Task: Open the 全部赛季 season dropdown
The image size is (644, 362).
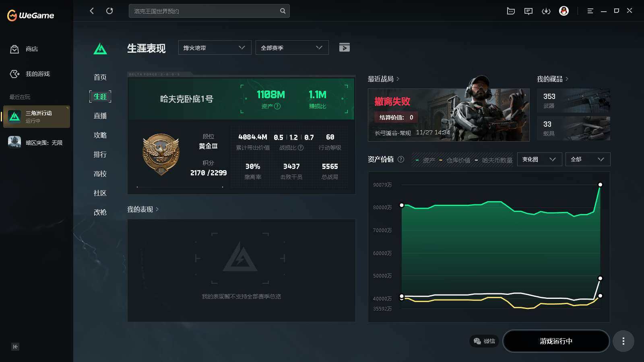Action: pyautogui.click(x=292, y=47)
